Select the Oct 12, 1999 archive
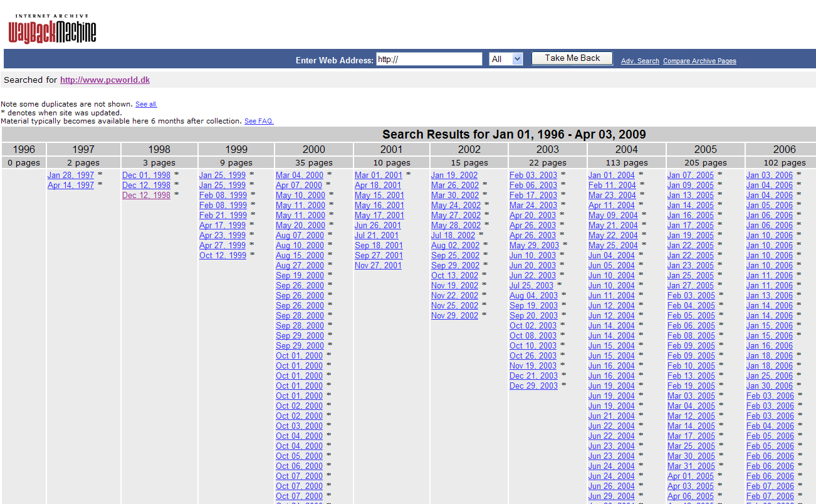Viewport: 816px width, 504px height. (222, 255)
